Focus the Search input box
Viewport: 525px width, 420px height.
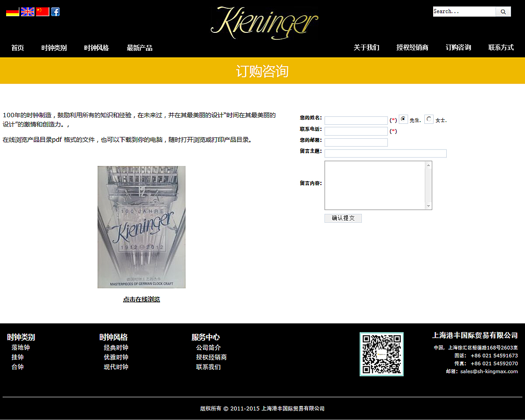pos(464,12)
